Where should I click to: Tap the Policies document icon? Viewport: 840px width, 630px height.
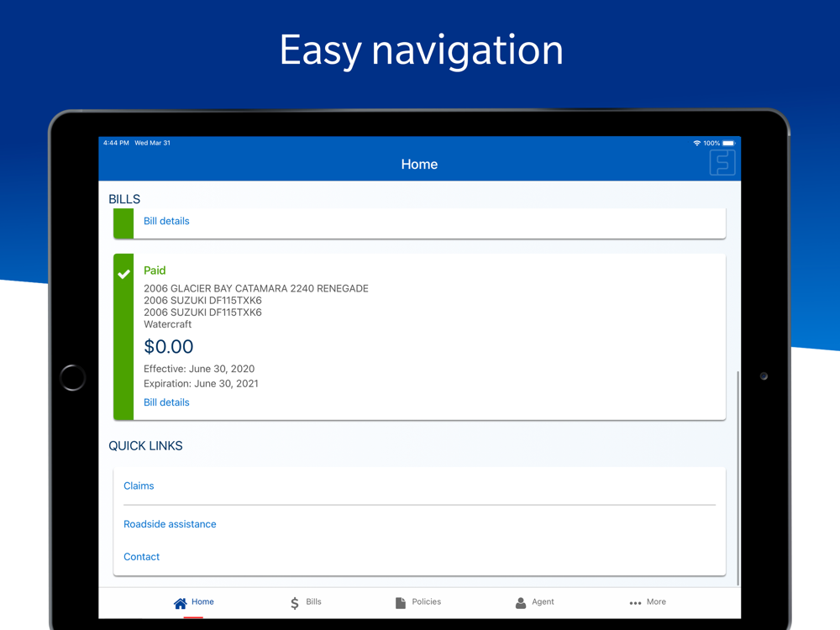[400, 602]
